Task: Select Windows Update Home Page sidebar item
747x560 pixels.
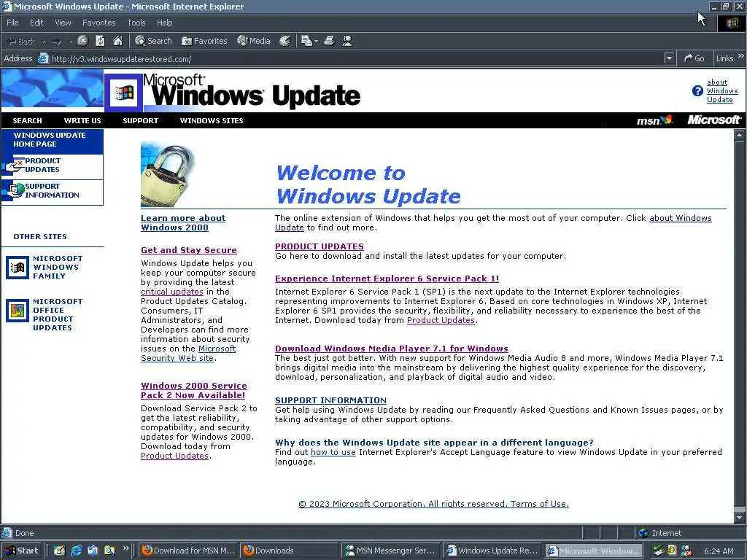Action: tap(53, 140)
